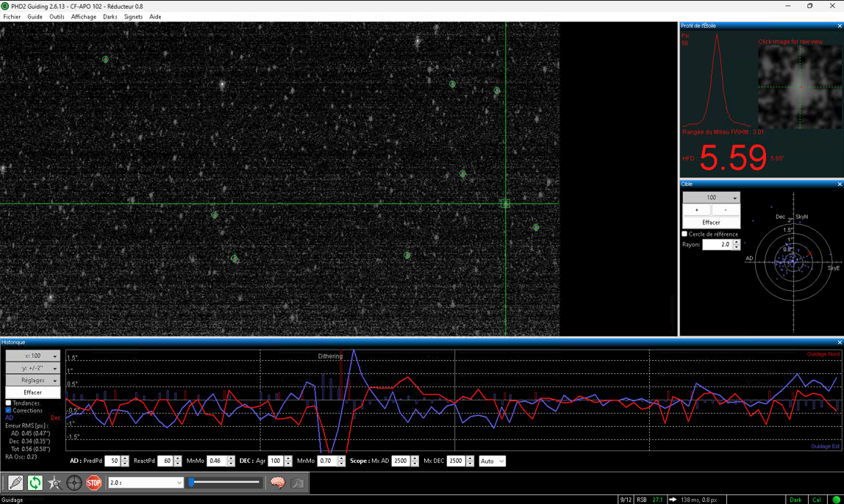Open the Auto DEC guide mode dropdown

pos(492,461)
